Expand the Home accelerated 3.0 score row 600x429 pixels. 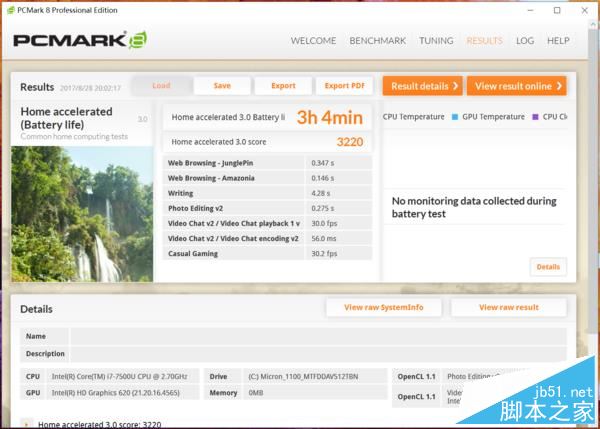pos(26,424)
